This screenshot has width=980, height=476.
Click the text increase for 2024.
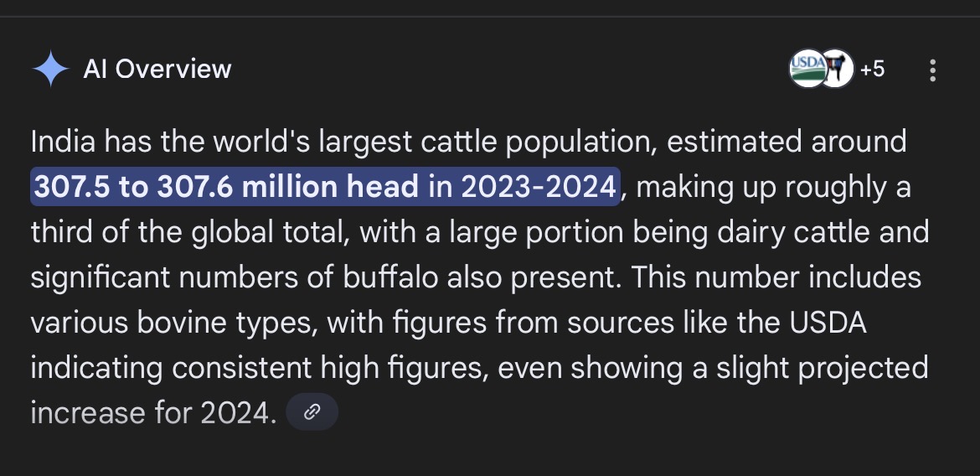pos(153,412)
